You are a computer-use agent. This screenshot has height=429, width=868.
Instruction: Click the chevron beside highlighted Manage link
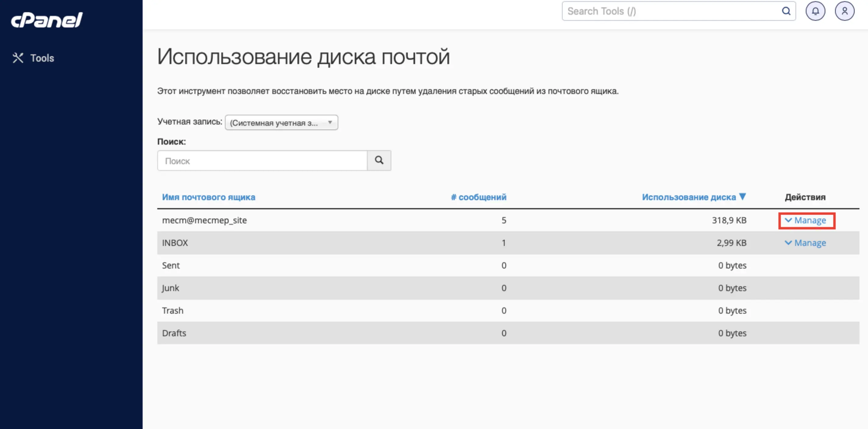pos(788,220)
